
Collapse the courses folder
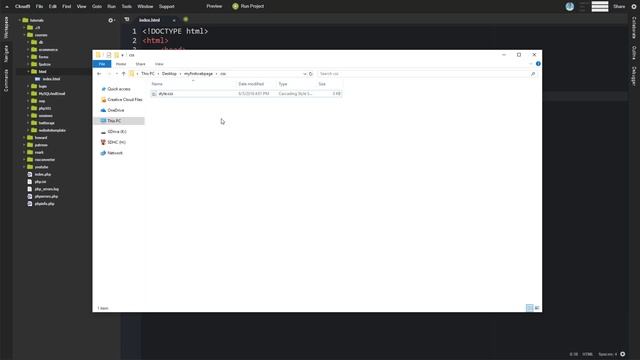coord(24,35)
